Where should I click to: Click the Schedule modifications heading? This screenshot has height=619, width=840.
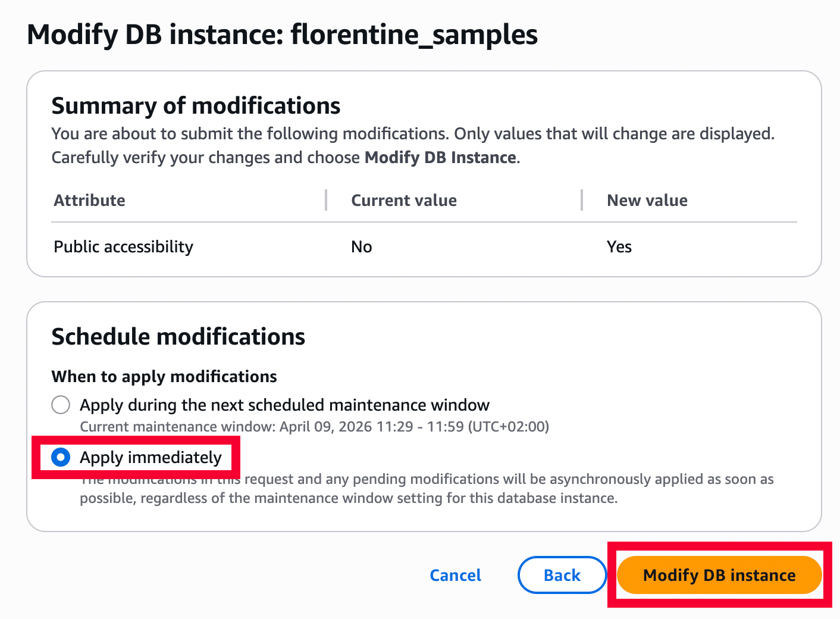(178, 337)
